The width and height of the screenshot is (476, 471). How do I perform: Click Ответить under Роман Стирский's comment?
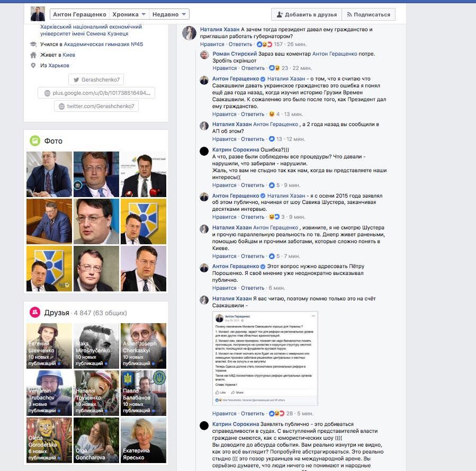click(x=253, y=68)
